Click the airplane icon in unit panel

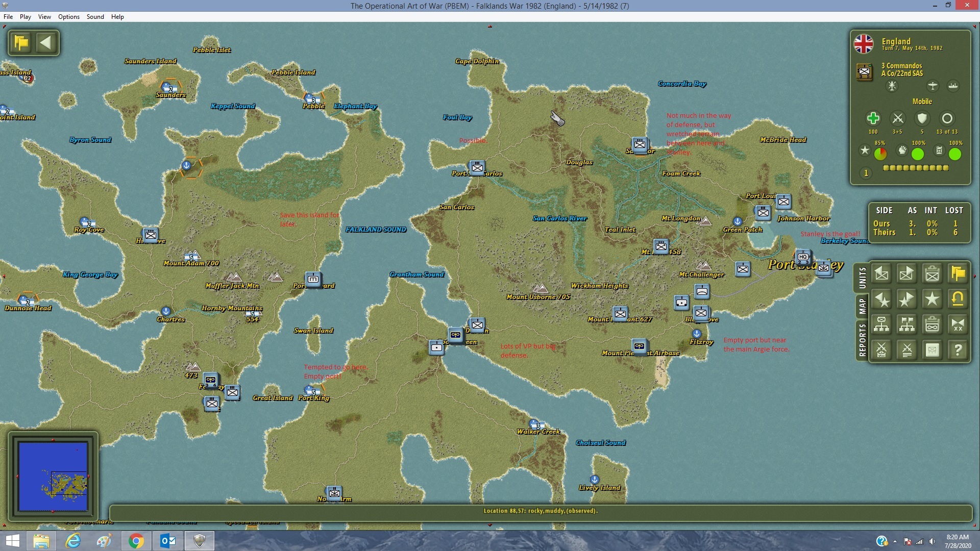coord(933,86)
